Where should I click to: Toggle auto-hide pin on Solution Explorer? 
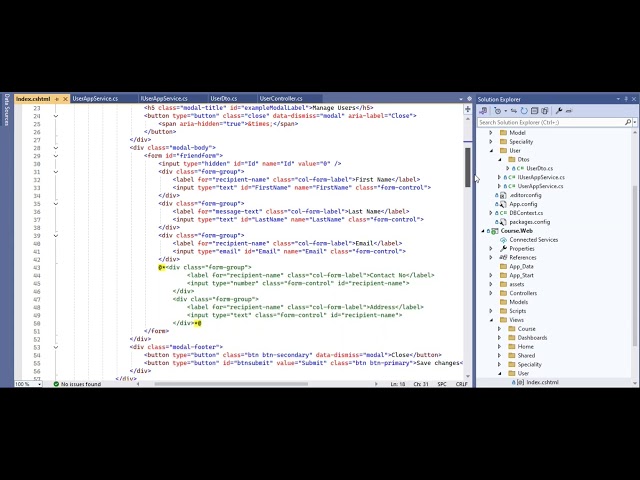(x=626, y=99)
